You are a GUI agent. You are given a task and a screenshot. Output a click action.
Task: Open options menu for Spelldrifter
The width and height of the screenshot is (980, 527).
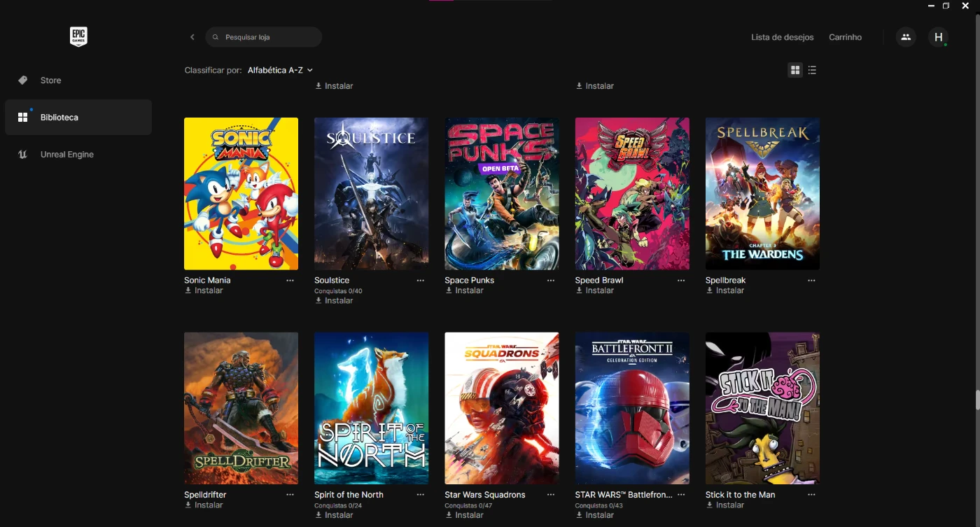290,494
